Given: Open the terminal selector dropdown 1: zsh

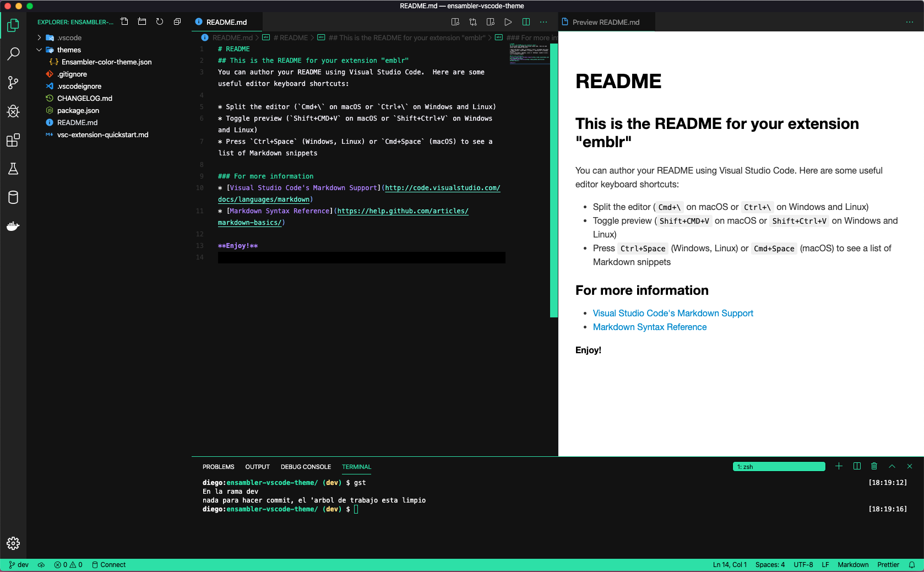Looking at the screenshot, I should pos(779,467).
